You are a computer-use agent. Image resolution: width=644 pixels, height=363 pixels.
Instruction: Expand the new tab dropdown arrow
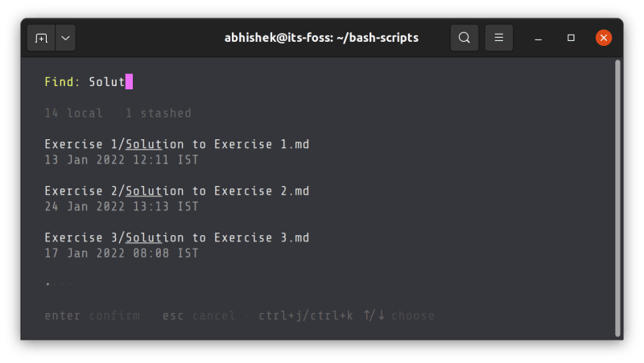click(x=64, y=38)
